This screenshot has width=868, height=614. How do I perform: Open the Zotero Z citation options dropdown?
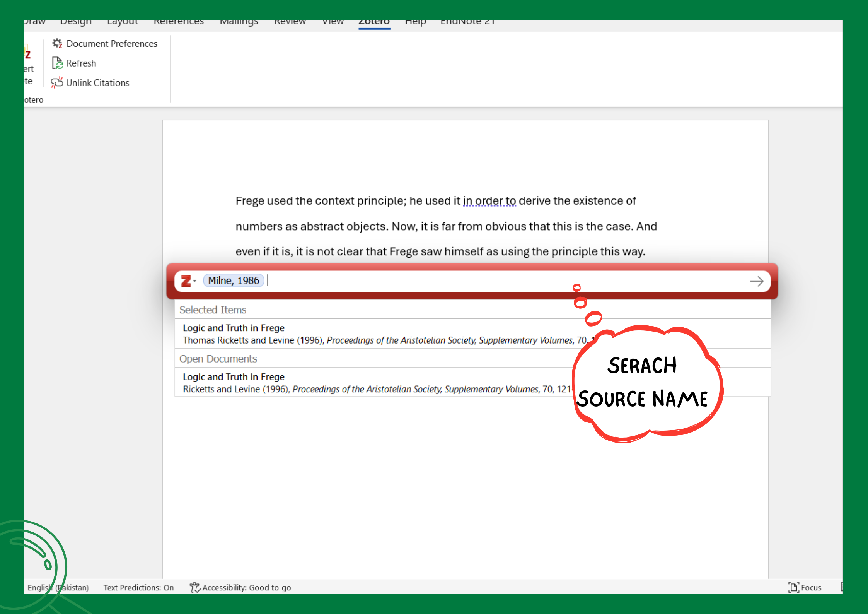(x=189, y=281)
